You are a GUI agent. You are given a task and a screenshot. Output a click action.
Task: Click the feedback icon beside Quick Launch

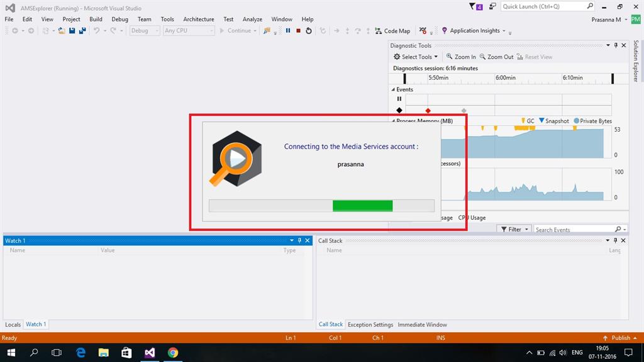492,6
